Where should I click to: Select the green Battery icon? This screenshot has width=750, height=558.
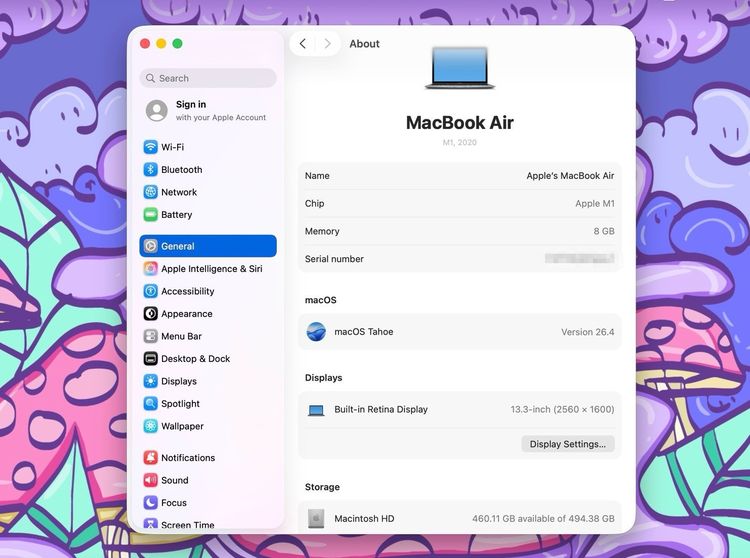tap(150, 215)
